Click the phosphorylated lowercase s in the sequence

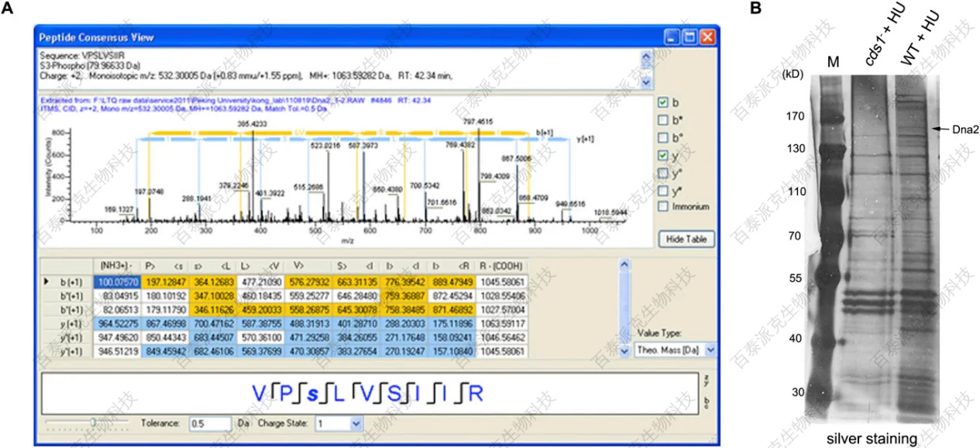click(312, 395)
